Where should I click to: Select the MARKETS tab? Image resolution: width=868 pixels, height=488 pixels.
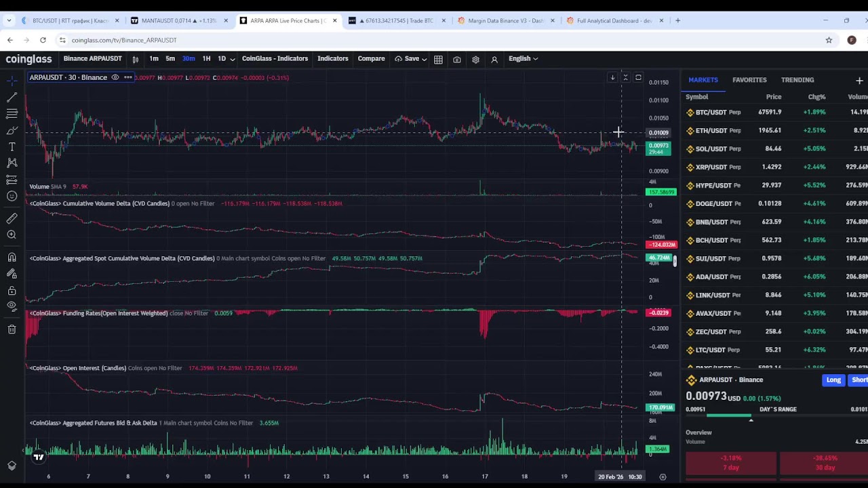[703, 80]
